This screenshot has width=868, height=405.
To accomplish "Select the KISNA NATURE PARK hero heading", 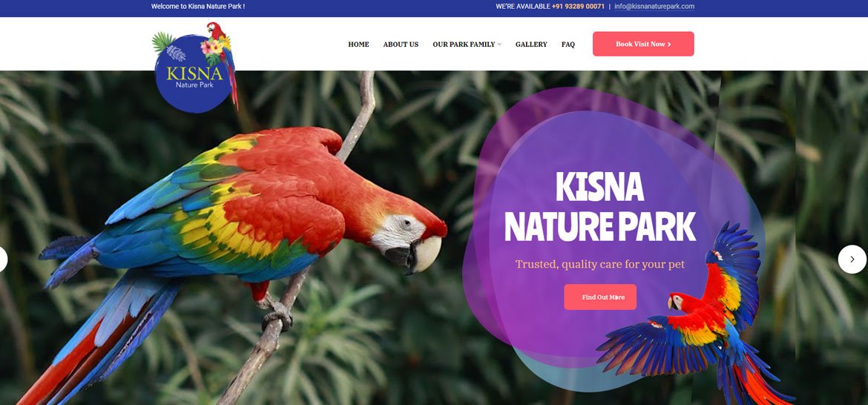I will tap(600, 206).
